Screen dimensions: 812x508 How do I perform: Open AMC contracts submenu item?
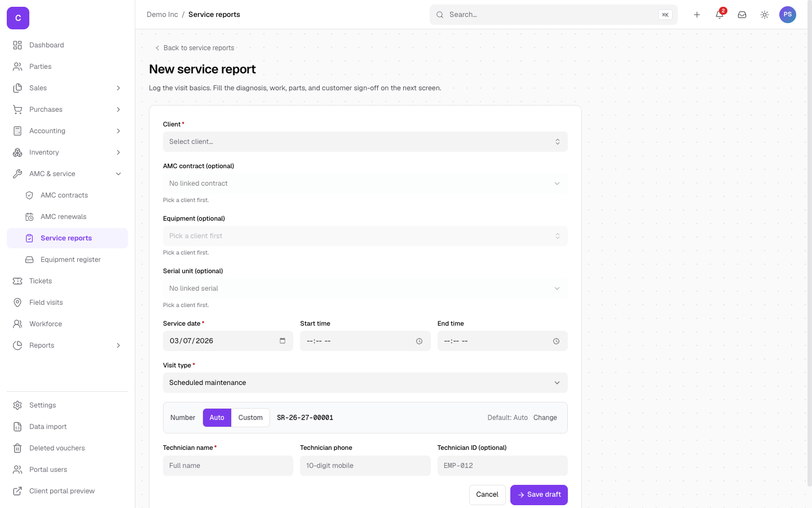[x=67, y=195]
